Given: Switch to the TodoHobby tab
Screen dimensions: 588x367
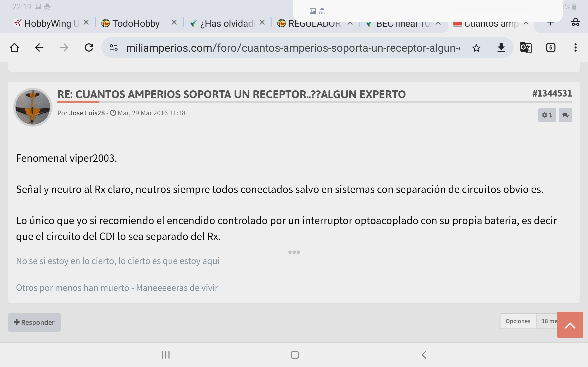Looking at the screenshot, I should (x=136, y=24).
